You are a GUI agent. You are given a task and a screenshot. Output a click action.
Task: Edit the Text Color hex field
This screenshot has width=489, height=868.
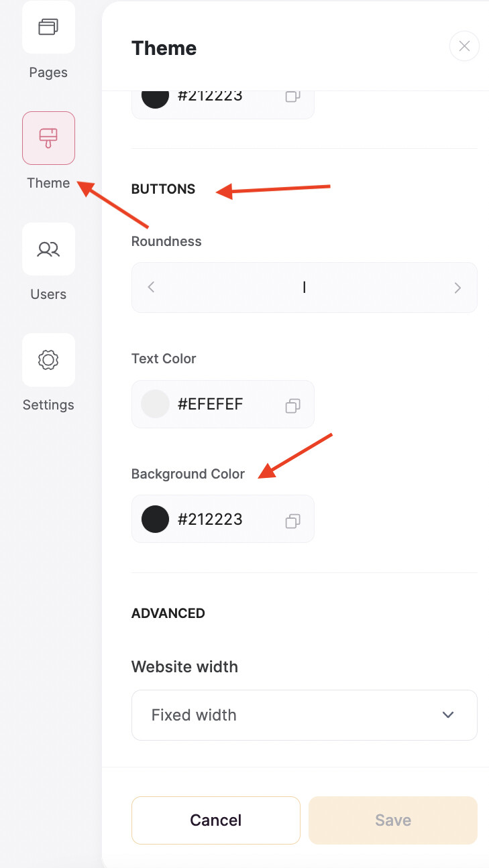215,404
